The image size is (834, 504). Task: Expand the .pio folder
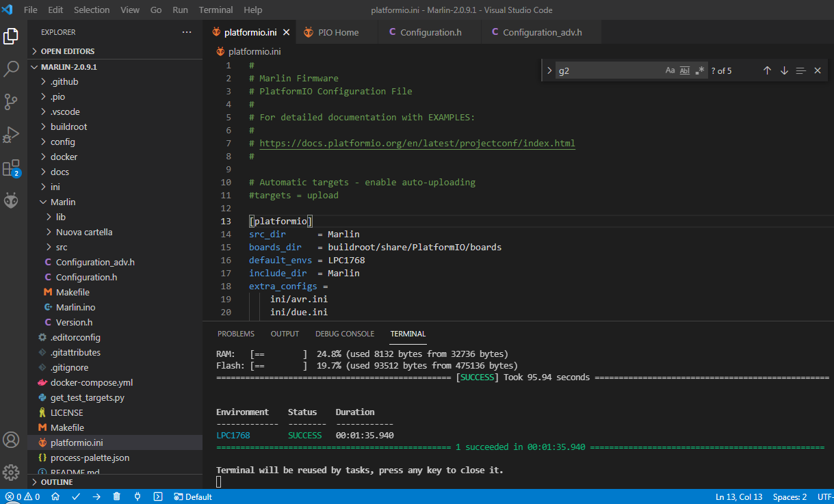115,96
